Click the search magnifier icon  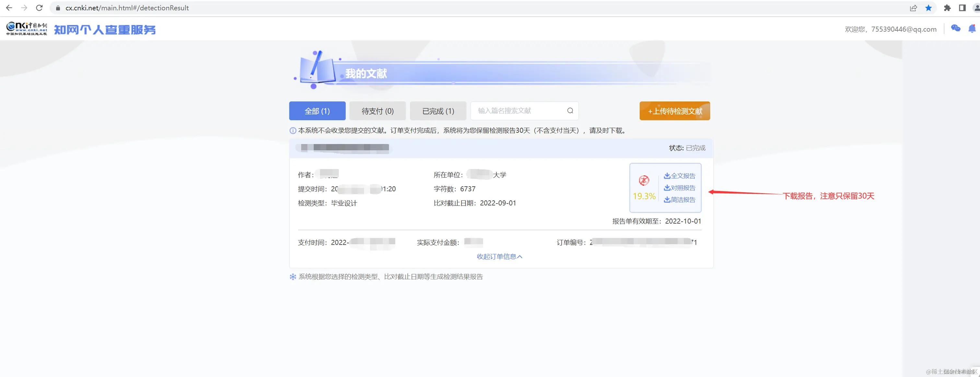click(x=570, y=111)
